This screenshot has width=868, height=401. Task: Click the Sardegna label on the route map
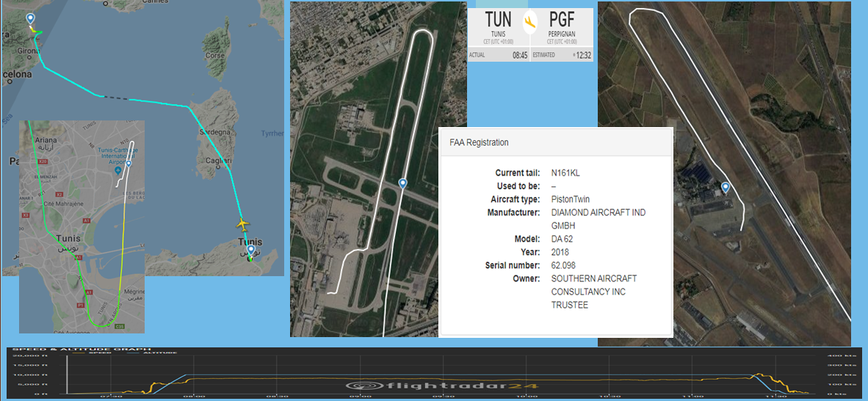click(x=214, y=132)
